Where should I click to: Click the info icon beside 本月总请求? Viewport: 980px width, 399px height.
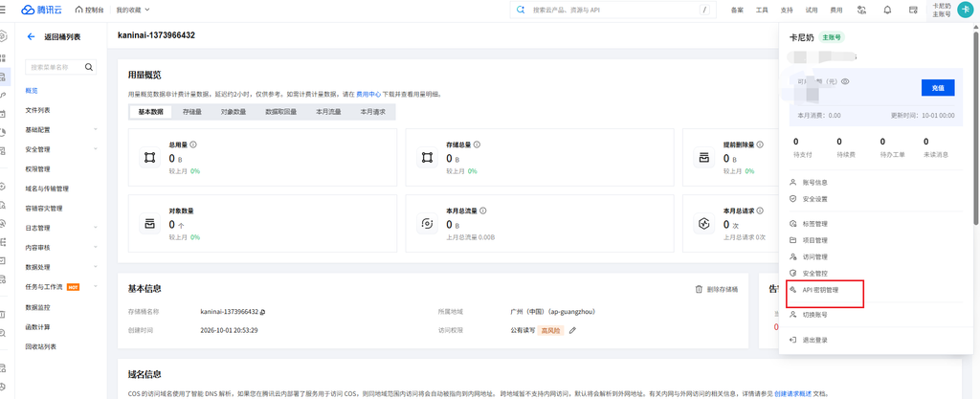(x=761, y=211)
